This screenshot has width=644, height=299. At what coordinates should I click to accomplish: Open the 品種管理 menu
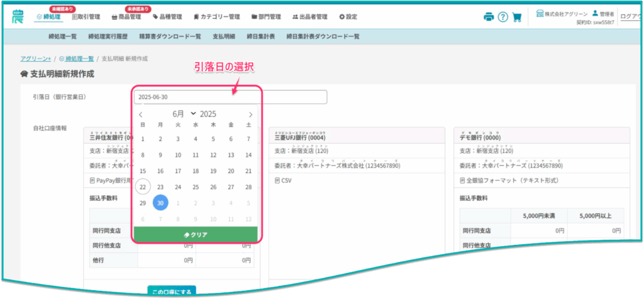tap(167, 17)
